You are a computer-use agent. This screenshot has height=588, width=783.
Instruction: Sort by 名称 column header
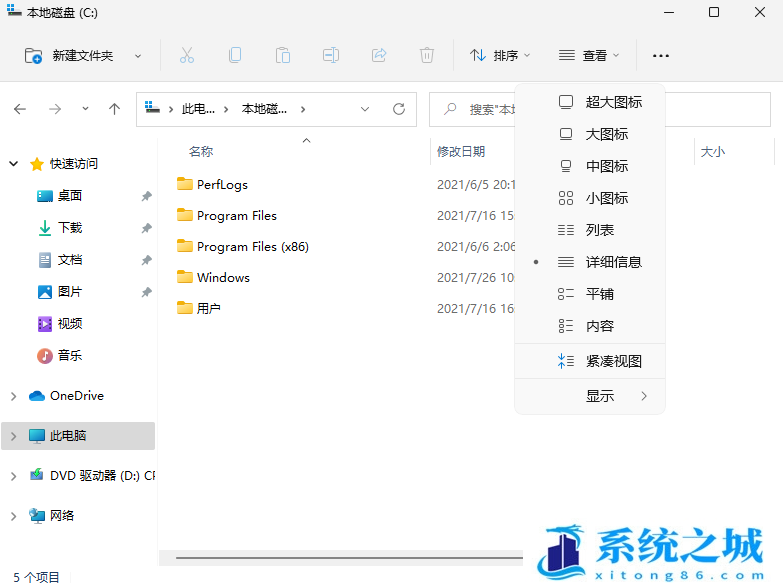point(201,151)
